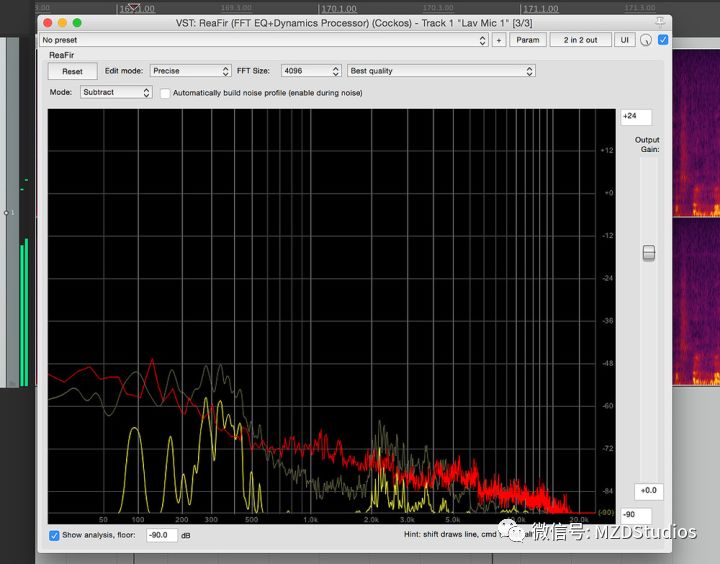Enable Automatically build noise profile checkbox
This screenshot has width=720, height=564.
click(165, 93)
